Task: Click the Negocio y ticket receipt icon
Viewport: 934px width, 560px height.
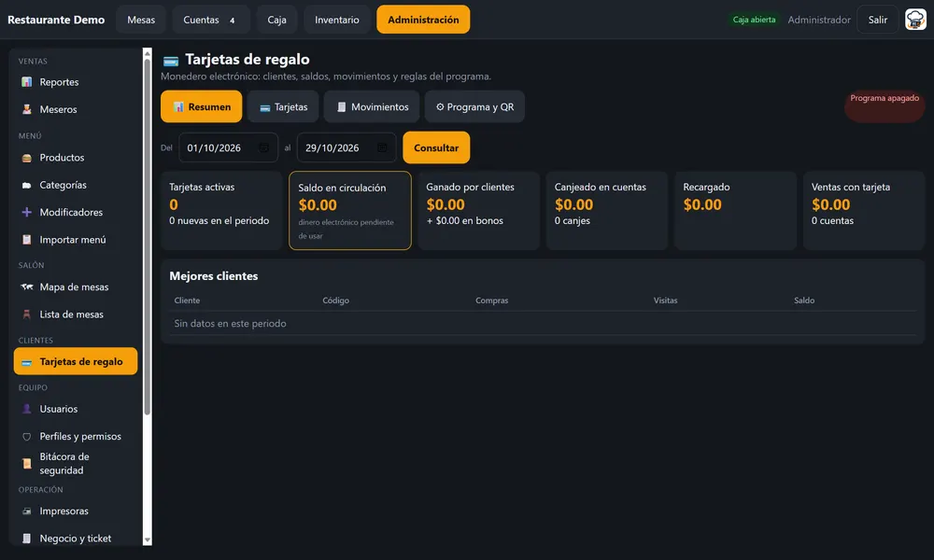Action: [x=27, y=539]
